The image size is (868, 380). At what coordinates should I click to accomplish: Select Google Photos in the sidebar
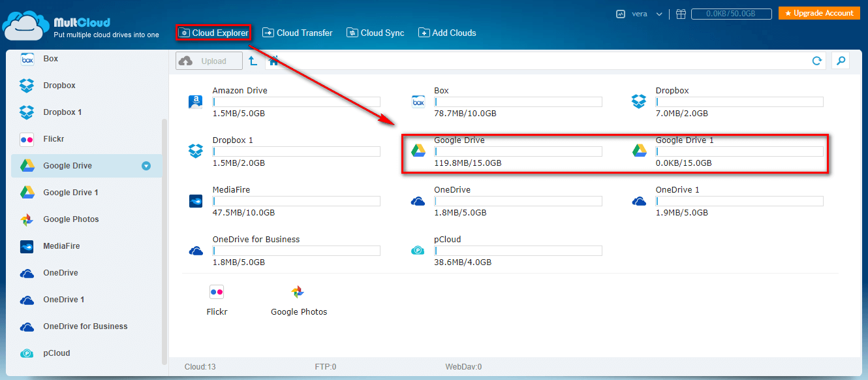point(86,219)
